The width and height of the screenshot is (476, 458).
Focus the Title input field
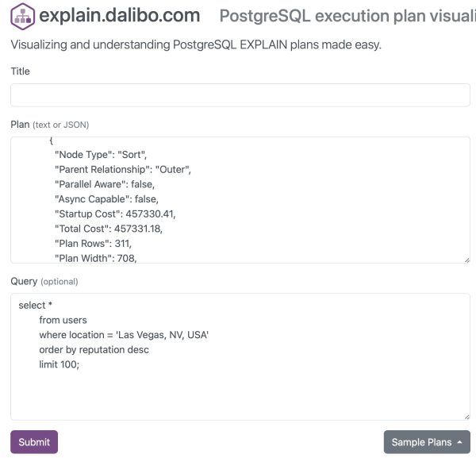click(240, 95)
